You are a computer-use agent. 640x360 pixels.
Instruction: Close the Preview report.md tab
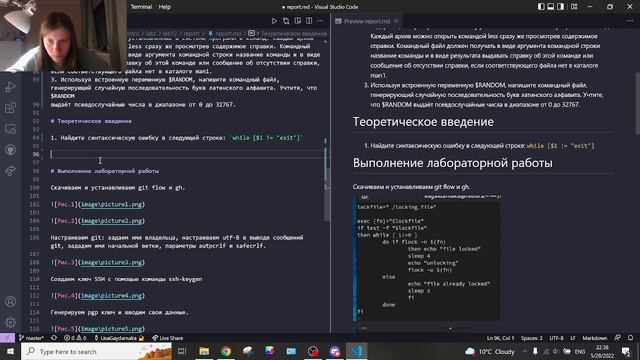click(396, 21)
